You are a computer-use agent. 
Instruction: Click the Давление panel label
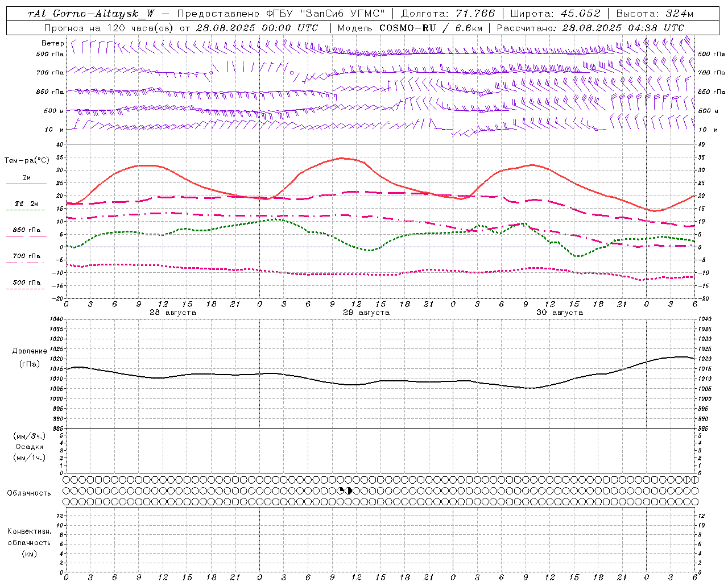(x=30, y=351)
